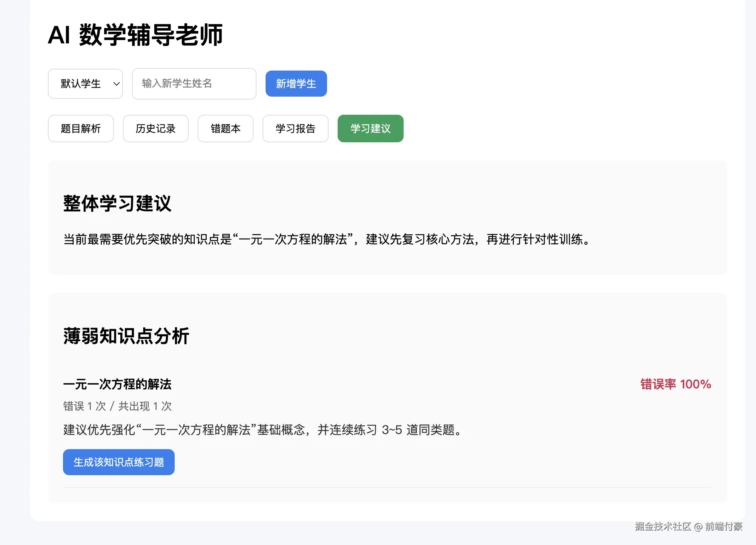Image resolution: width=756 pixels, height=545 pixels.
Task: Click the red 错误率 100% label
Action: tap(675, 384)
